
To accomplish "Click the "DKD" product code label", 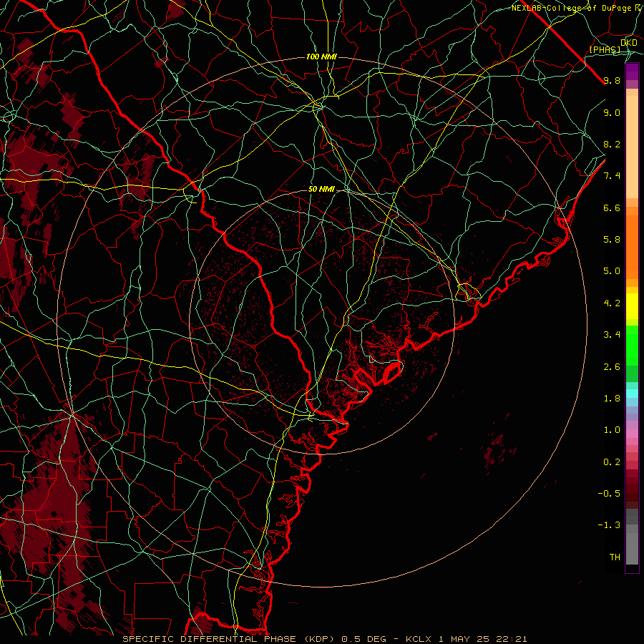I will click(629, 43).
